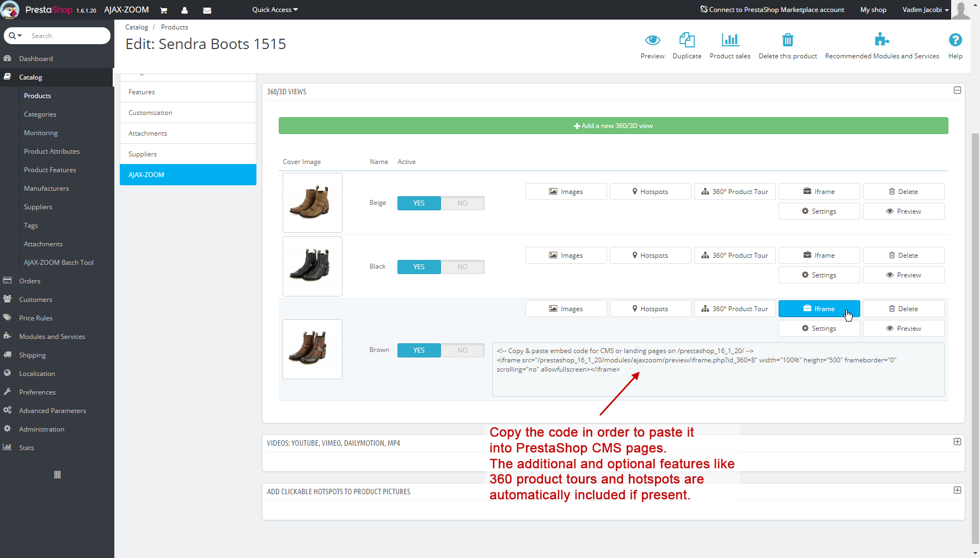Set Black view active to NO
This screenshot has height=558, width=980.
[x=463, y=267]
